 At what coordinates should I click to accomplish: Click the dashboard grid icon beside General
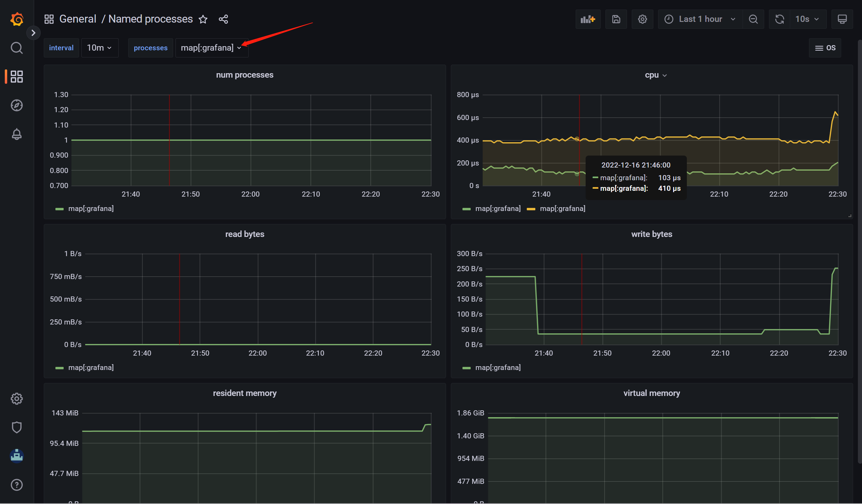[x=49, y=19]
